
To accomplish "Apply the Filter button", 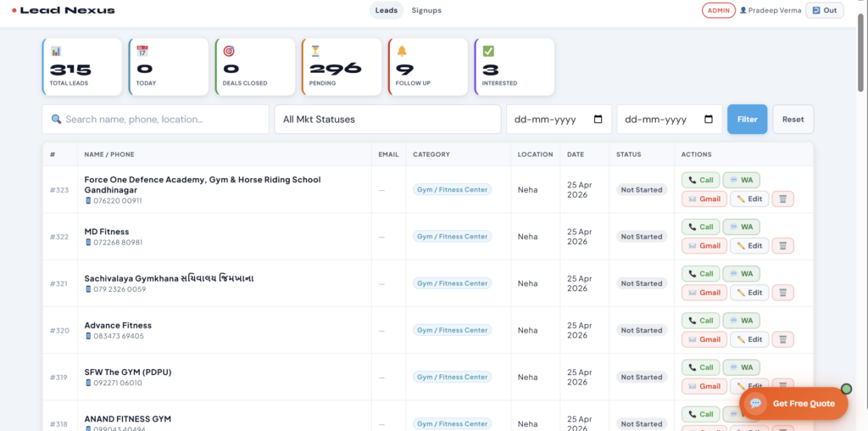I will (748, 119).
